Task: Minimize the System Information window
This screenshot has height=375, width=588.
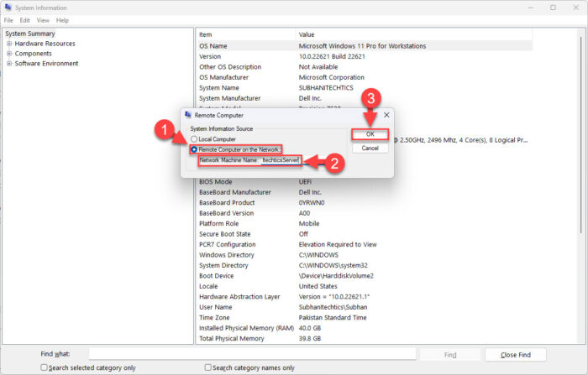Action: coord(531,8)
